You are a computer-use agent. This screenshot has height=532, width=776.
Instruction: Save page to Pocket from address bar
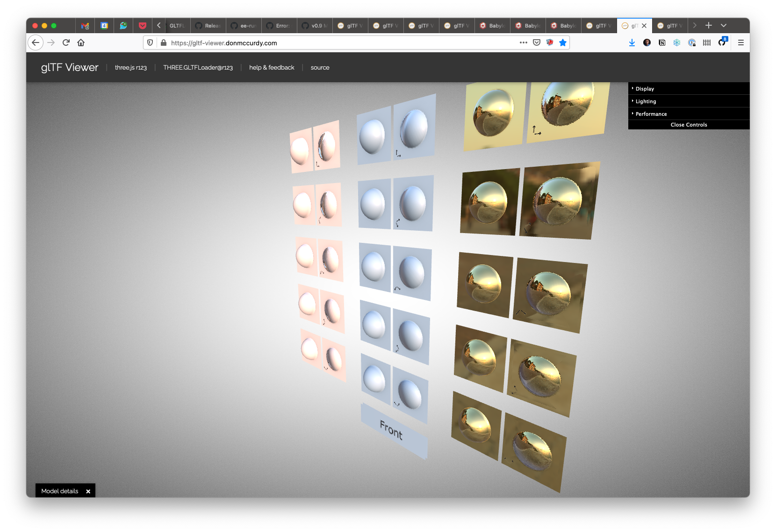pyautogui.click(x=537, y=43)
